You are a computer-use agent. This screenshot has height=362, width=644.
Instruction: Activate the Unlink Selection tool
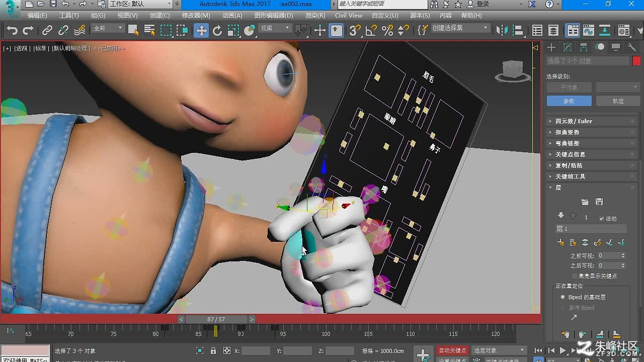[x=63, y=31]
